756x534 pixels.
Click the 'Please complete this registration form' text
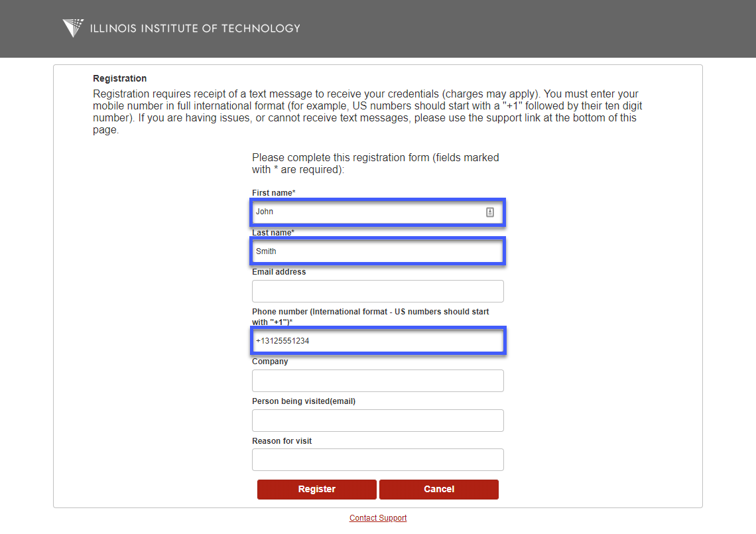pyautogui.click(x=375, y=164)
